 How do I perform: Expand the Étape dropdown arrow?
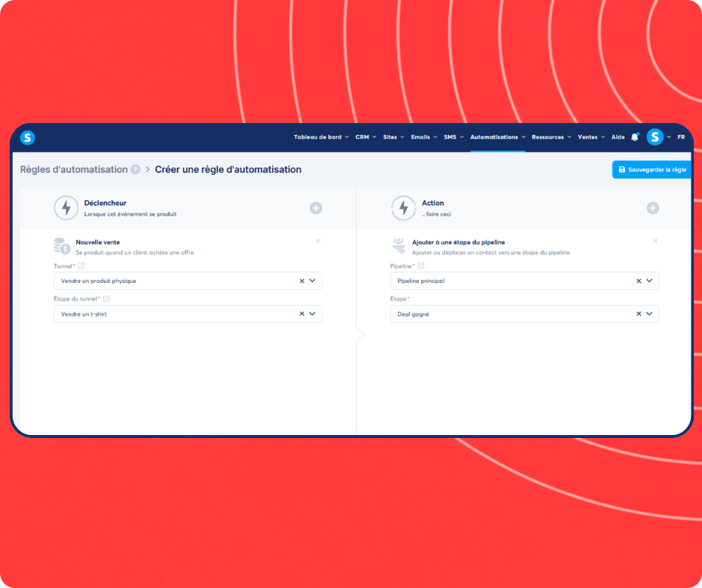(649, 314)
